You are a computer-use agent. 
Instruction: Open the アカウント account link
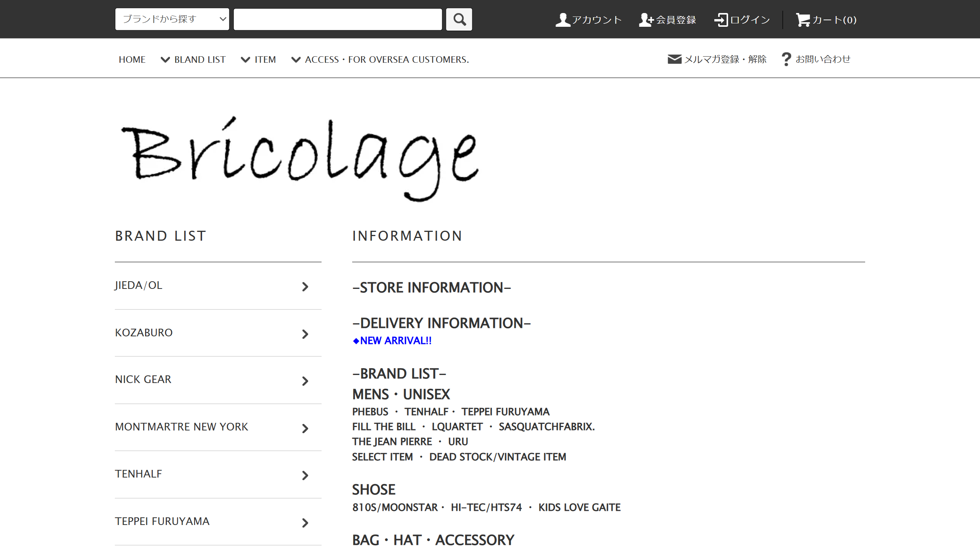pos(588,20)
